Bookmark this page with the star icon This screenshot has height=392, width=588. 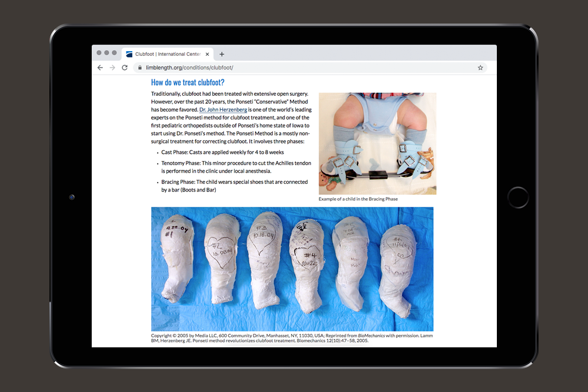[x=480, y=68]
